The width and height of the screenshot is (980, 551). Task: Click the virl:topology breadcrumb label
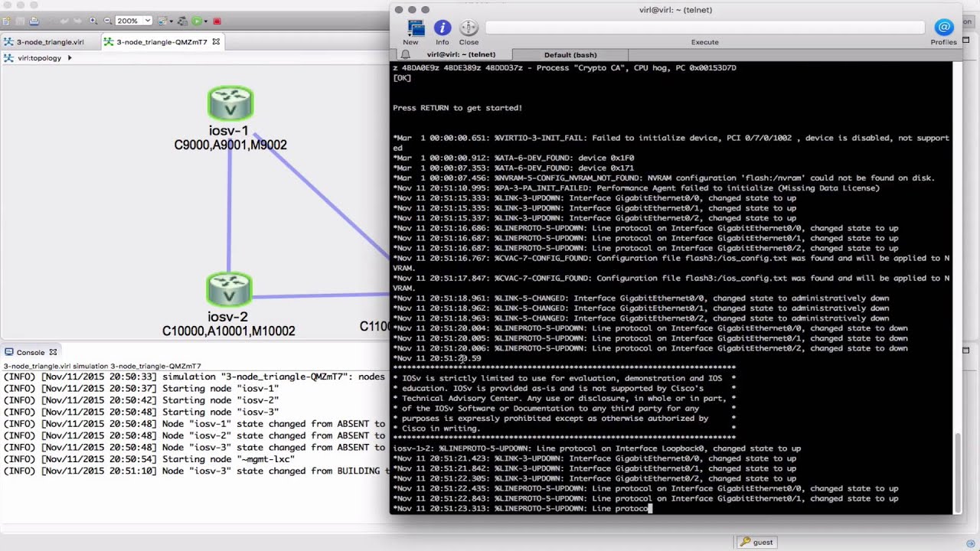click(39, 58)
